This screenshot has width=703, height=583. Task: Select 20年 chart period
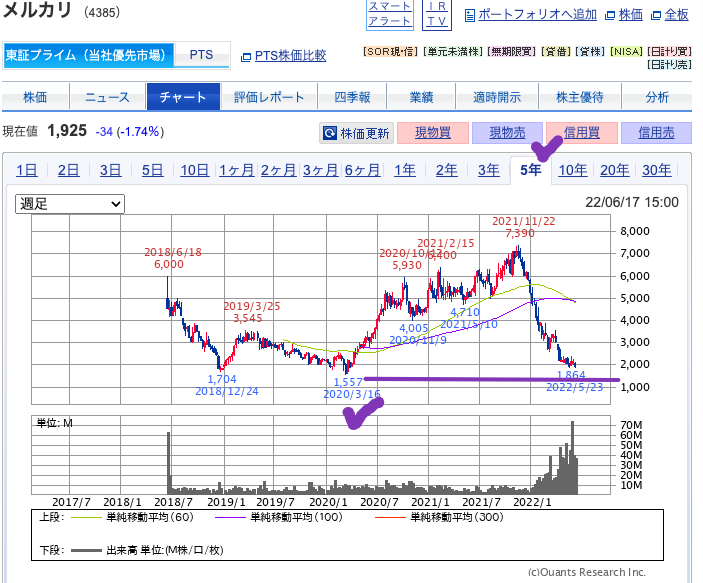615,170
